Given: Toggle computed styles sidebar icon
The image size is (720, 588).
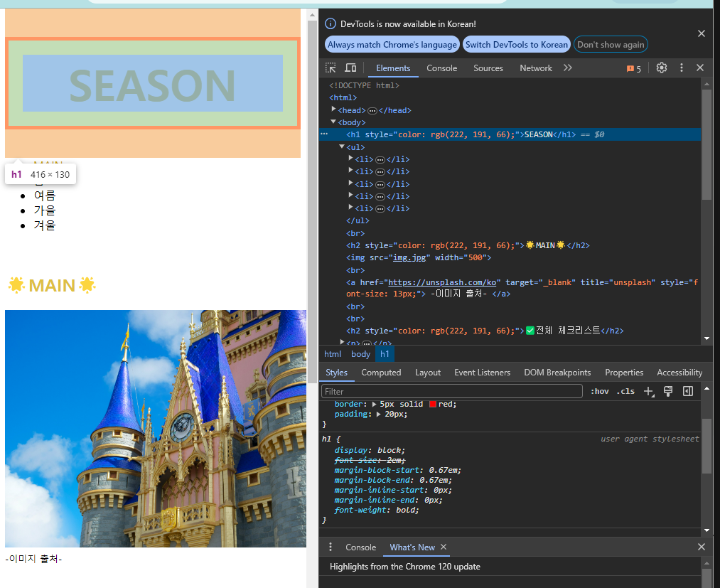Looking at the screenshot, I should click(x=688, y=391).
